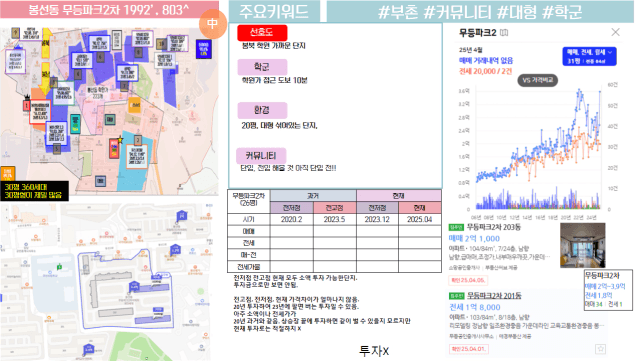Screen dimensions: 640x361
Task: Open the 무등파크2차 201동 listing link
Action: pyautogui.click(x=494, y=296)
